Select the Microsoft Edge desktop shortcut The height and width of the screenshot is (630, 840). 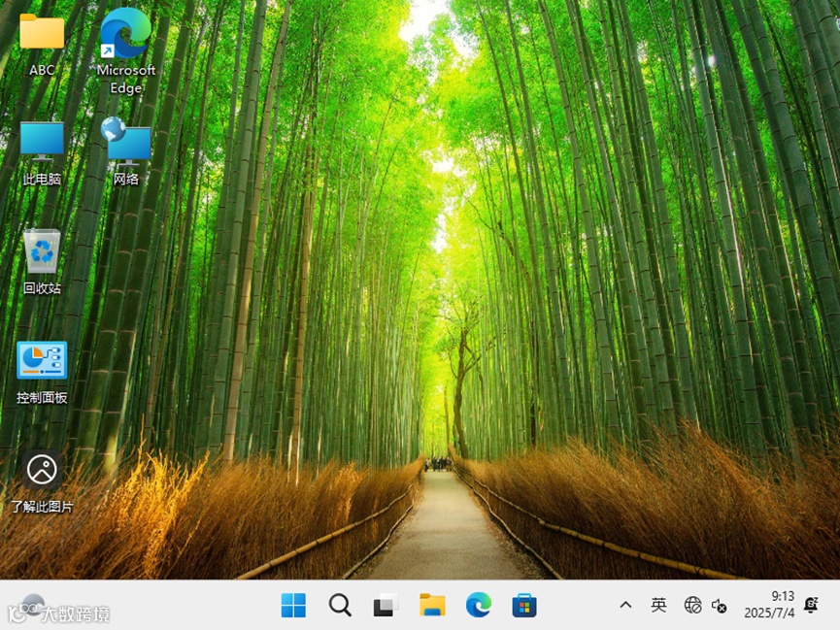126,50
